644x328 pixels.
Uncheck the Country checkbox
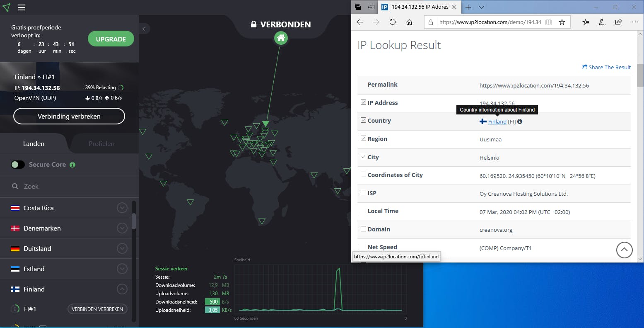click(363, 120)
